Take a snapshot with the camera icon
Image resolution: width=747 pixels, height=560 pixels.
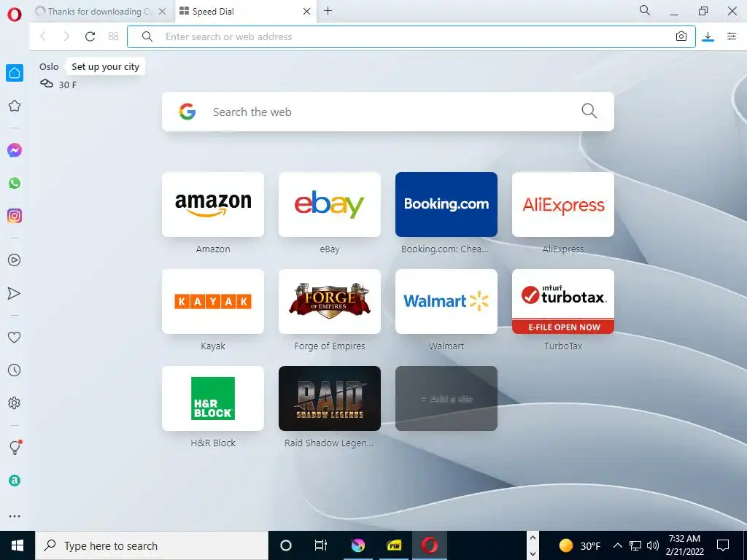(x=681, y=36)
